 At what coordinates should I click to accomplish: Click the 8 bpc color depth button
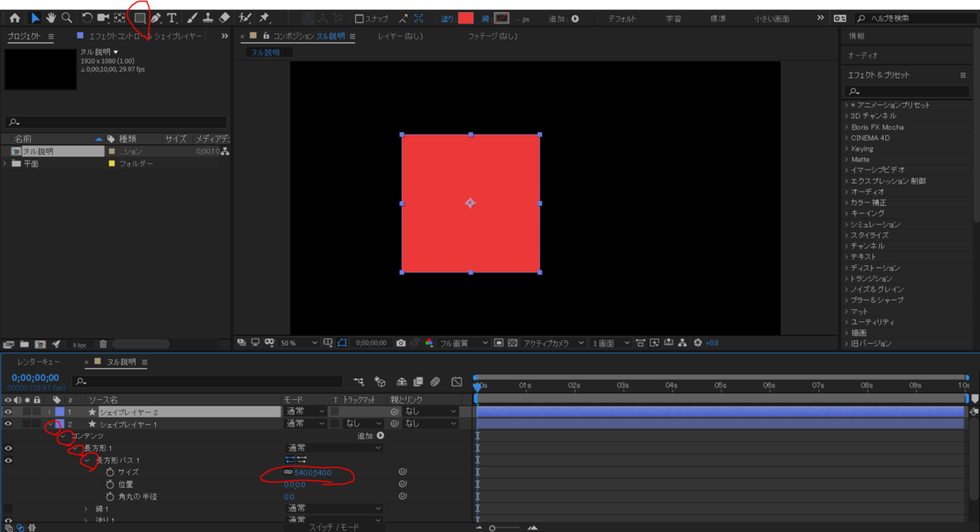point(79,344)
